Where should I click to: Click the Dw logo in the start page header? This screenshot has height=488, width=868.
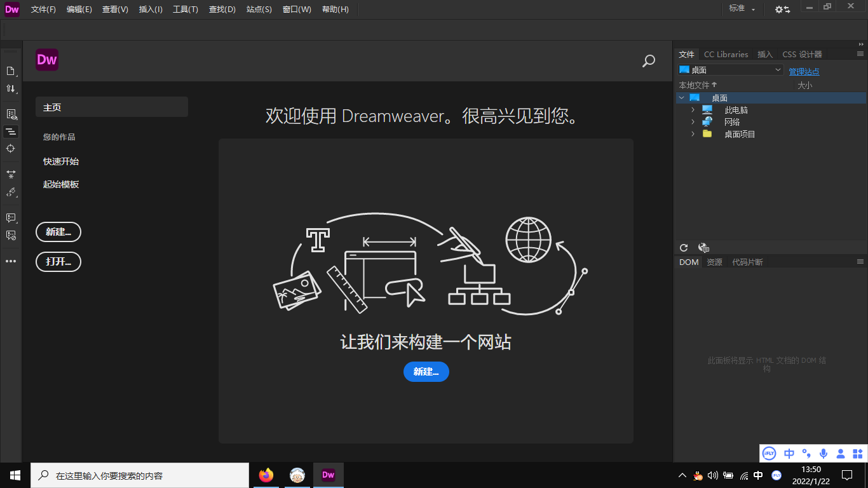[x=47, y=60]
